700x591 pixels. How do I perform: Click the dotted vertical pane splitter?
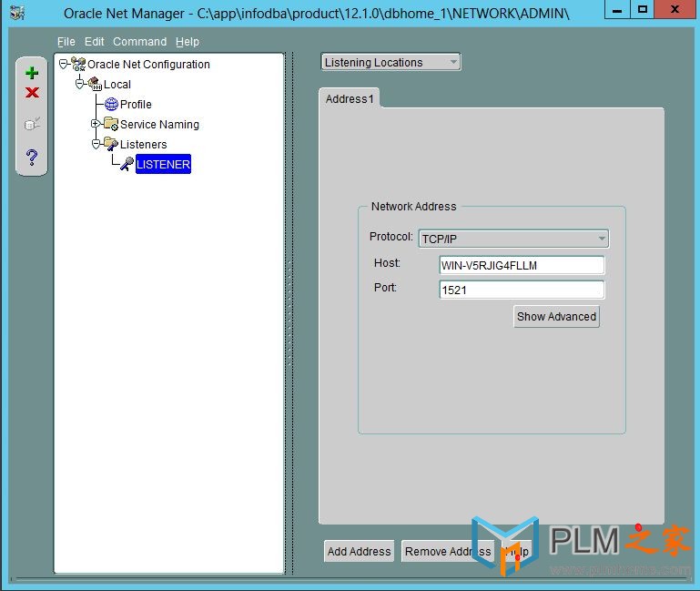[x=290, y=312]
